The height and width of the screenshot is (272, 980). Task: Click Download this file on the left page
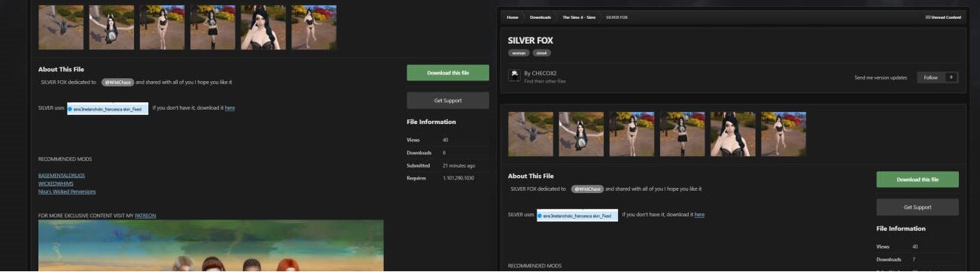448,73
